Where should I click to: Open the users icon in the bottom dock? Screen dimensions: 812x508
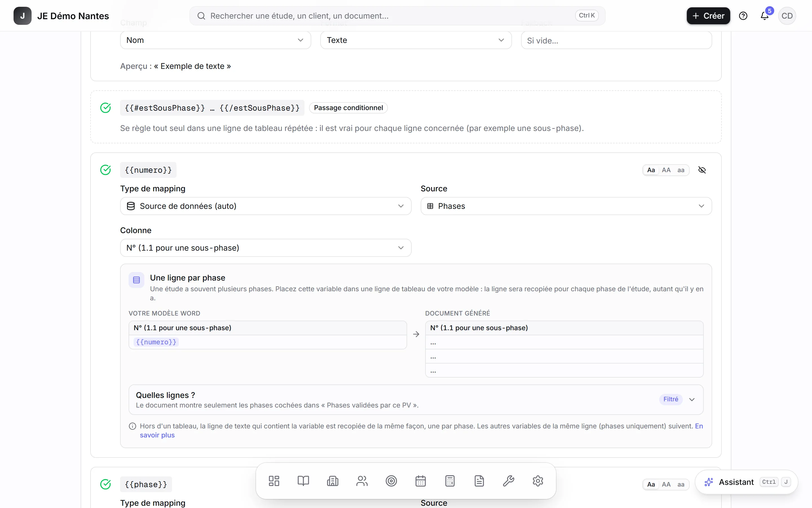(362, 481)
